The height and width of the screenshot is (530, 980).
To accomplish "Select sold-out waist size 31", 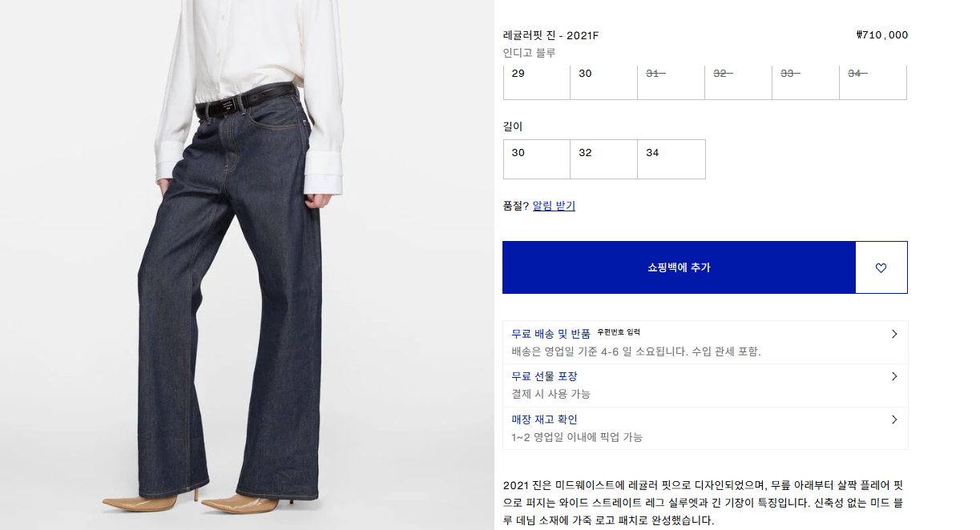I will [671, 82].
